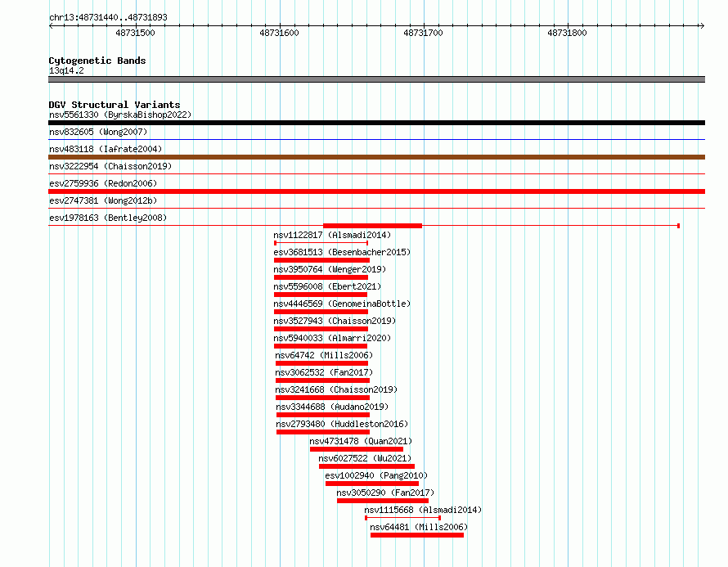The image size is (728, 567).
Task: Click ruler position label 48731600
Action: click(x=279, y=33)
